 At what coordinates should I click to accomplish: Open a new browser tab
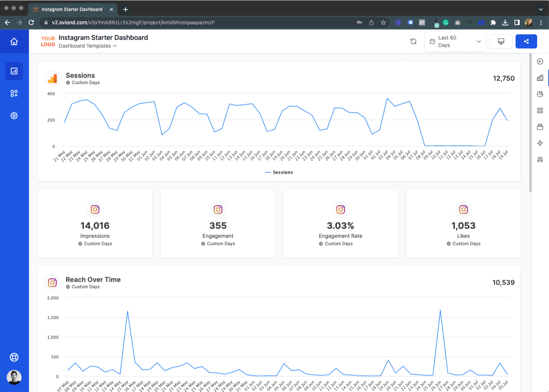(x=125, y=9)
